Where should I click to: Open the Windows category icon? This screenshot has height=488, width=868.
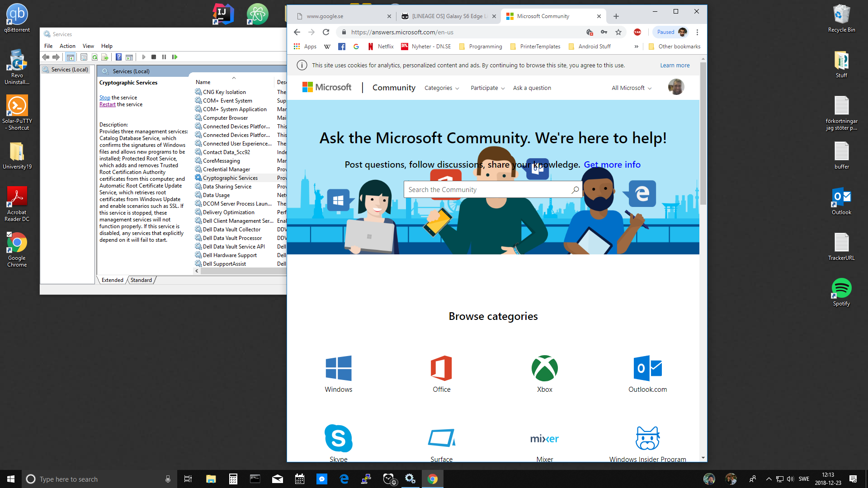coord(338,368)
